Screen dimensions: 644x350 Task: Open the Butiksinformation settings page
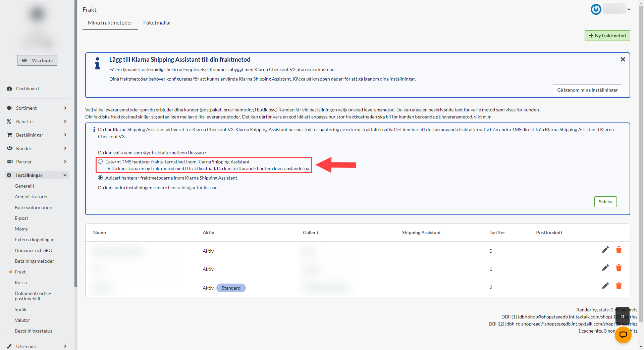coord(34,207)
